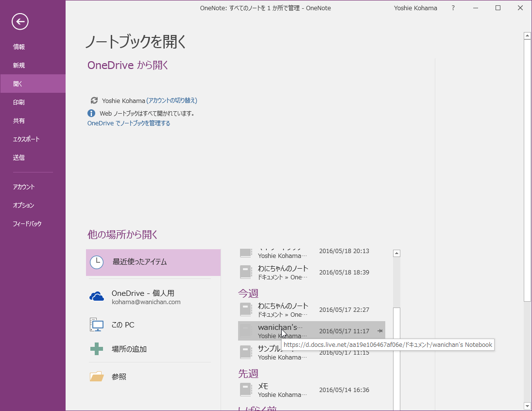
Task: Open the エクスポート menu item
Action: coord(33,139)
